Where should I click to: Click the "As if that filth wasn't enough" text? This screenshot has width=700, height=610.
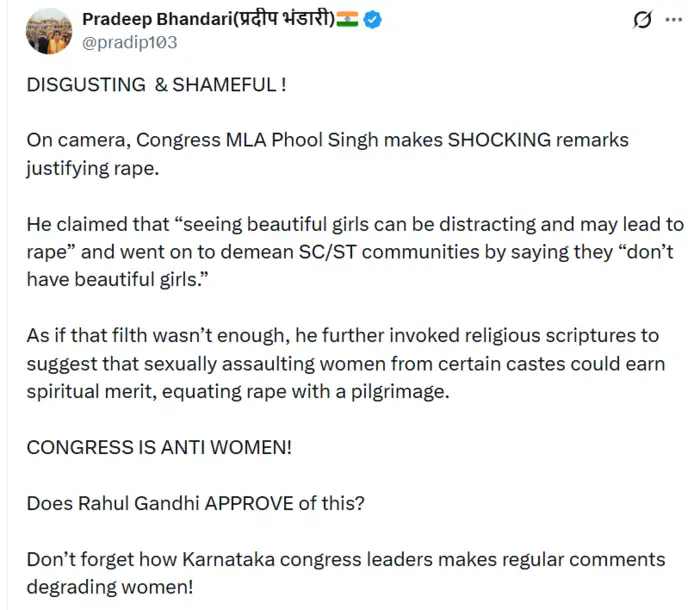tap(158, 336)
